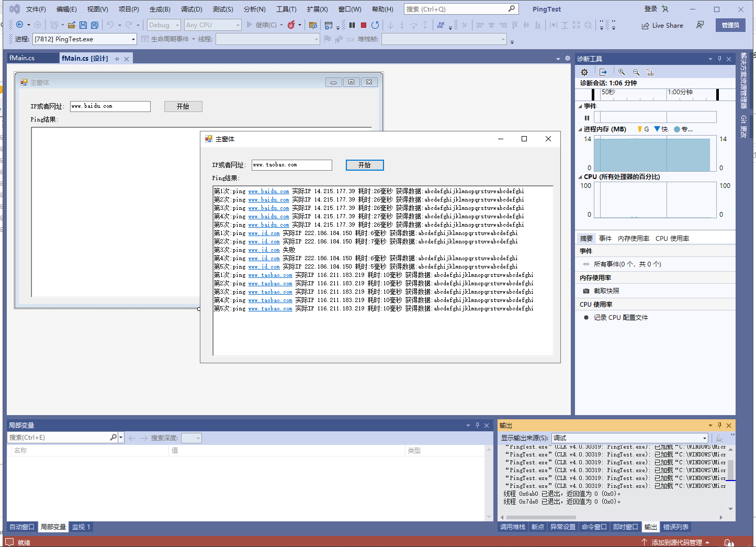Open the 诊断工具 panel options arrow
The image size is (756, 547).
point(710,59)
